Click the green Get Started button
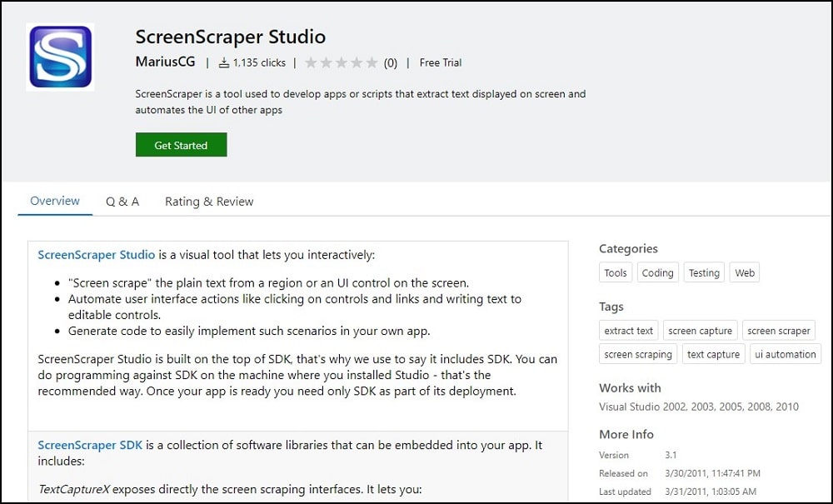 [x=181, y=145]
